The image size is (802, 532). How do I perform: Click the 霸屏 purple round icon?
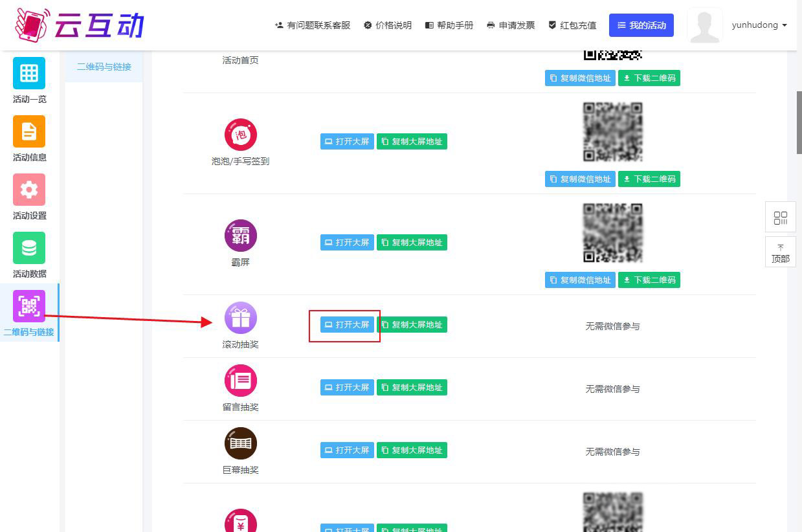tap(241, 236)
